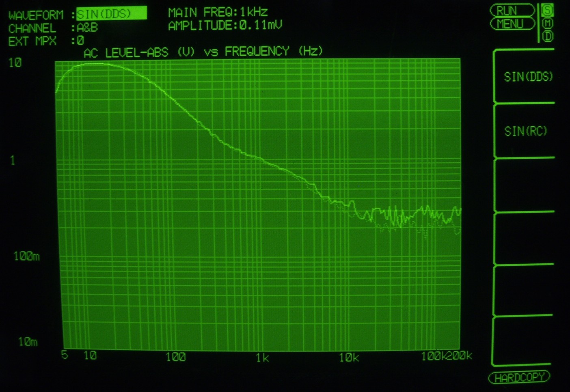Click the highlighted WAVEFORM SIN(DDS) field
570x392 pixels.
coord(111,14)
